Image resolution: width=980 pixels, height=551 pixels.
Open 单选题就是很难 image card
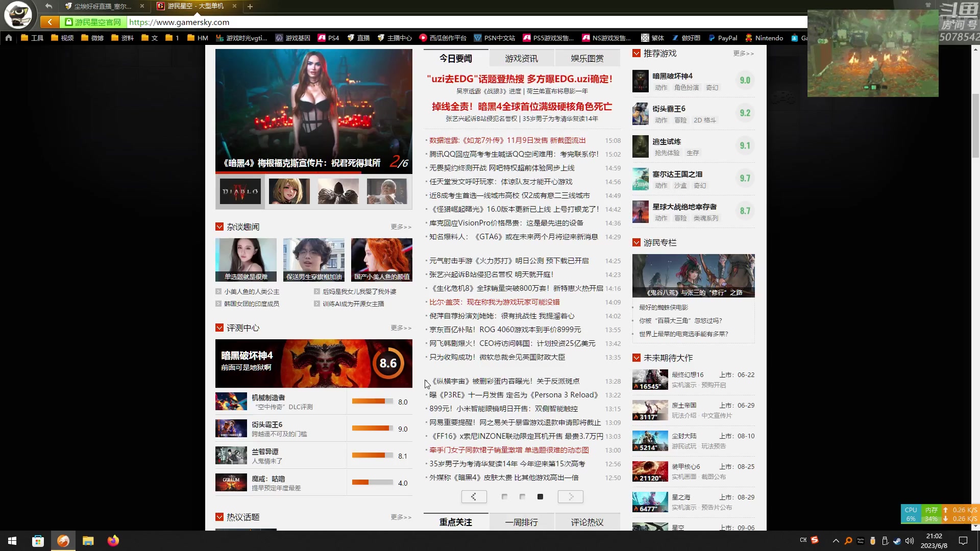246,260
